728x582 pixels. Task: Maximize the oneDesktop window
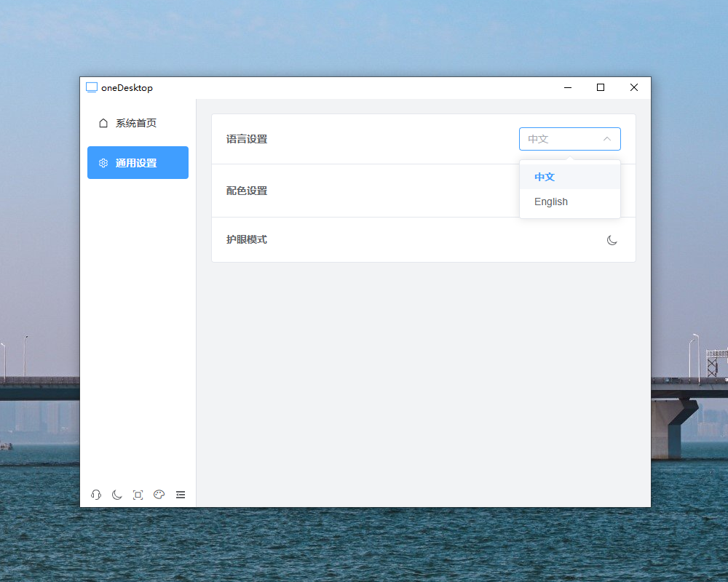[x=601, y=87]
